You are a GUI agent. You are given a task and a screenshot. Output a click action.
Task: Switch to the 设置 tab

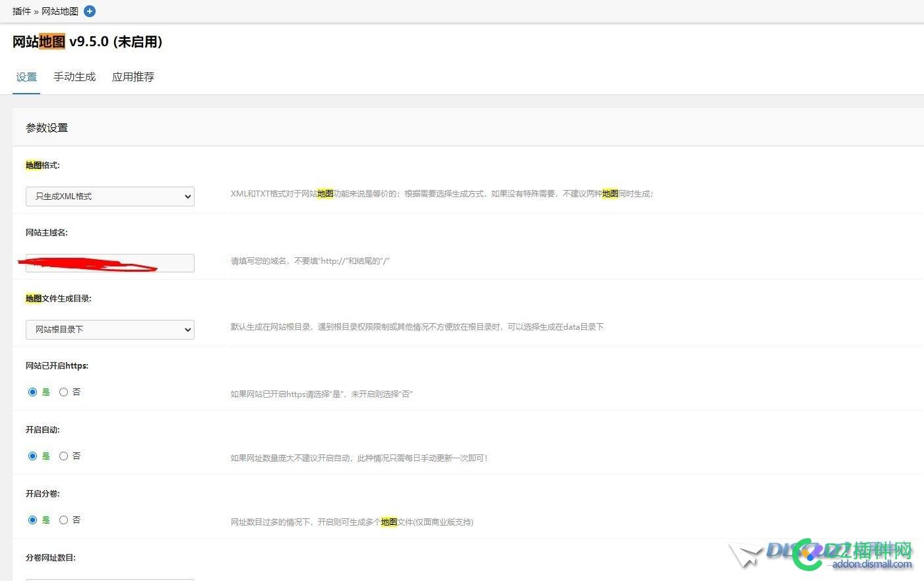pos(26,77)
